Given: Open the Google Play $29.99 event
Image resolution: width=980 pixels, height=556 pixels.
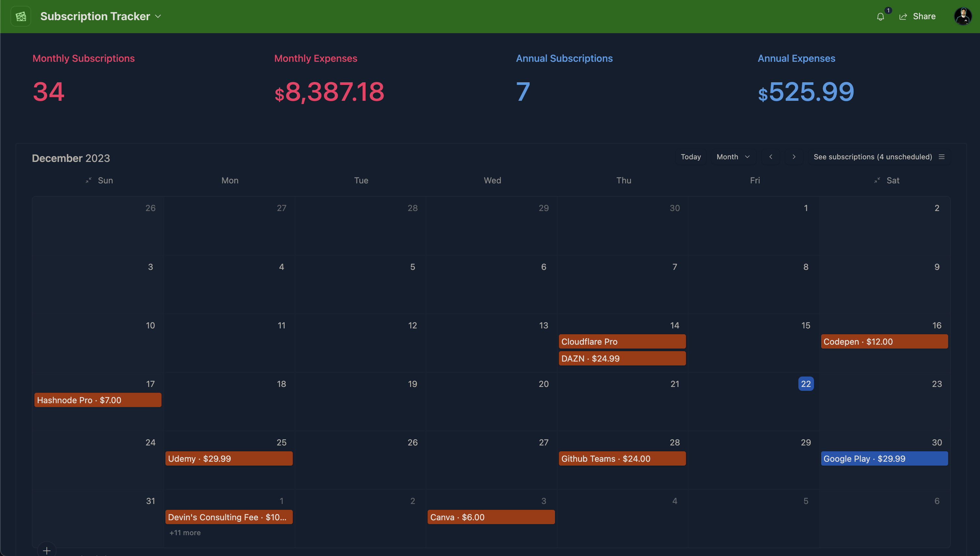Looking at the screenshot, I should click(x=884, y=458).
